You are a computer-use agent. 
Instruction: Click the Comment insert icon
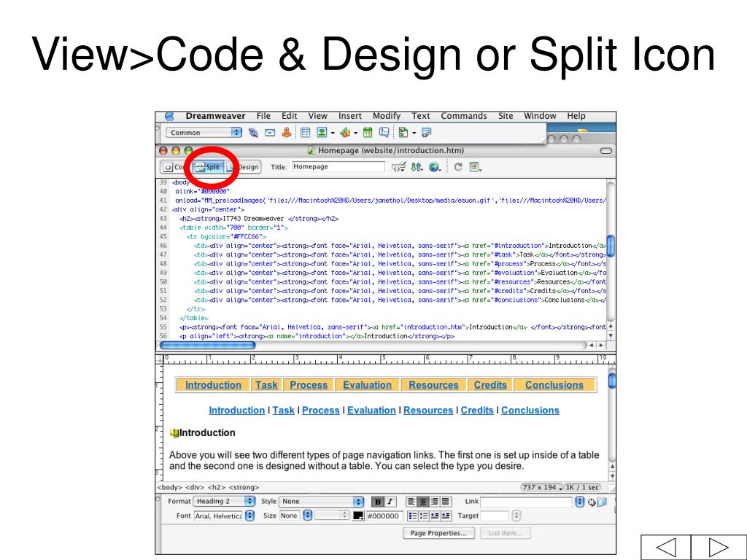click(384, 133)
